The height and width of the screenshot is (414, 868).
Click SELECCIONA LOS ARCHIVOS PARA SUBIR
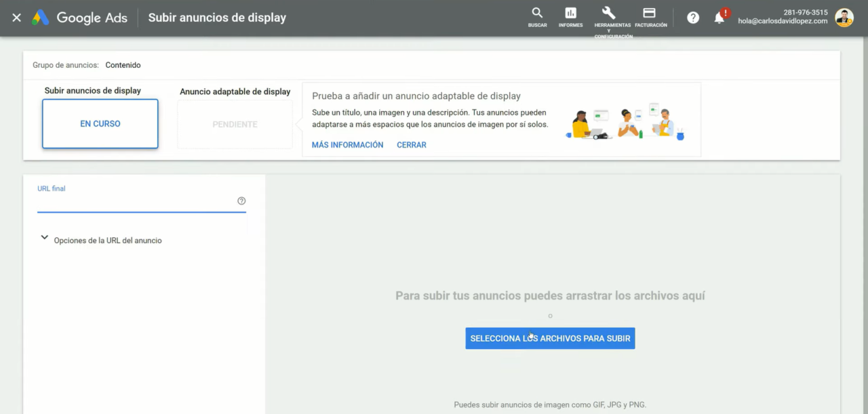point(550,338)
